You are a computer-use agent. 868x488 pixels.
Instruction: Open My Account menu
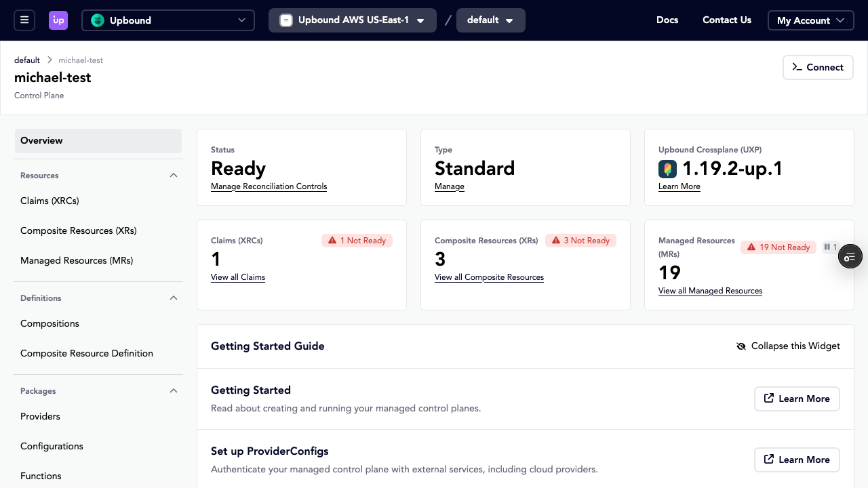click(x=810, y=20)
